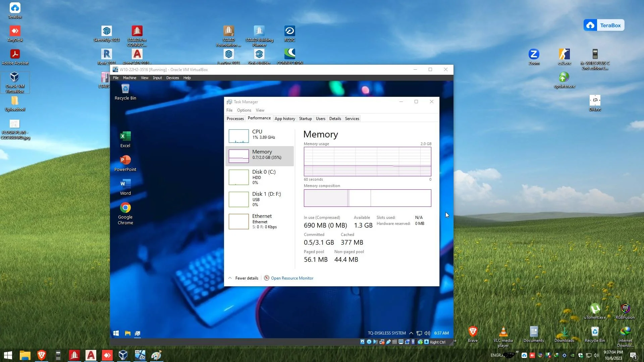Click the TeraBox floating widget button

pos(604,25)
